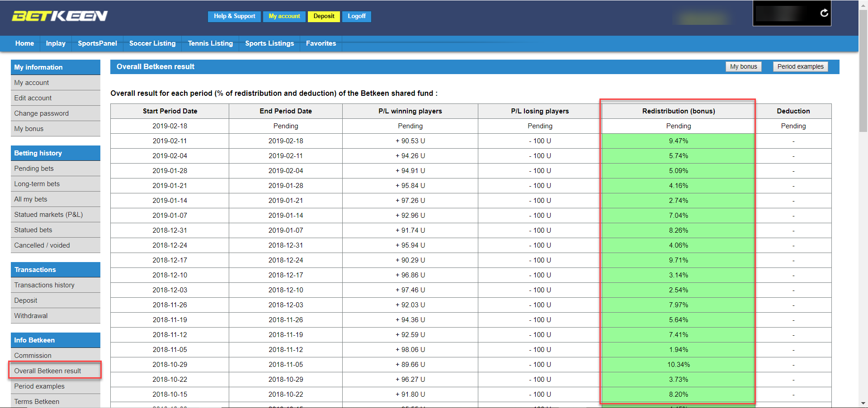Open the My bonus header button

click(x=744, y=66)
